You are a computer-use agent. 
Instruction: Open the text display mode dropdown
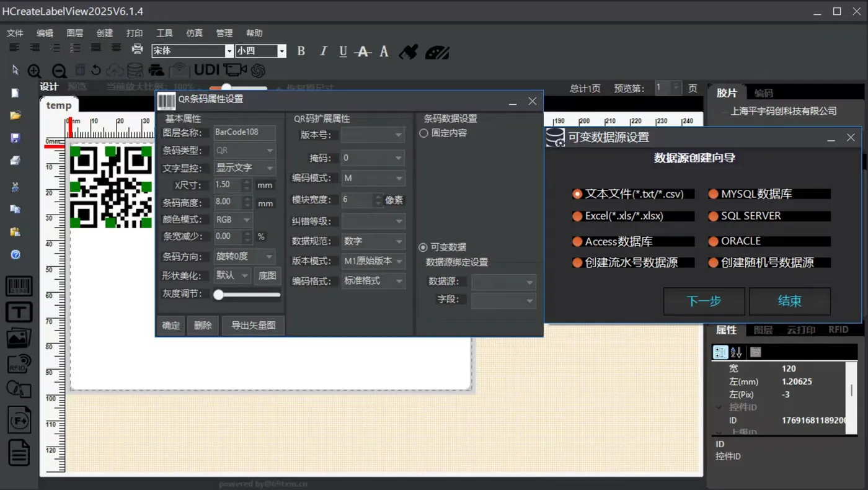244,168
